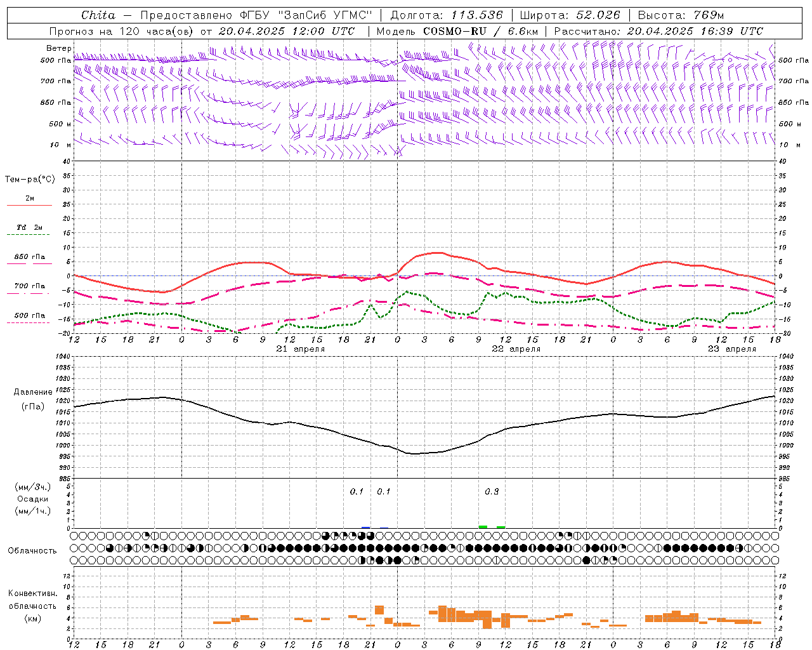Viewport: 812px width, 650px height.
Task: Click the '2м' temperature legend entry
Action: (30, 198)
